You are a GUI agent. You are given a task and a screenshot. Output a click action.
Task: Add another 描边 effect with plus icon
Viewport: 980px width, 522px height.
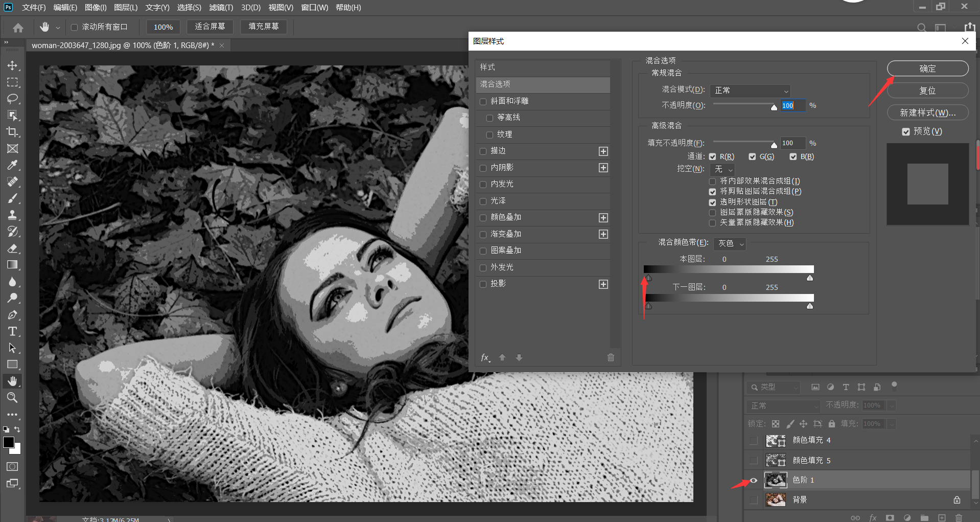pyautogui.click(x=603, y=151)
